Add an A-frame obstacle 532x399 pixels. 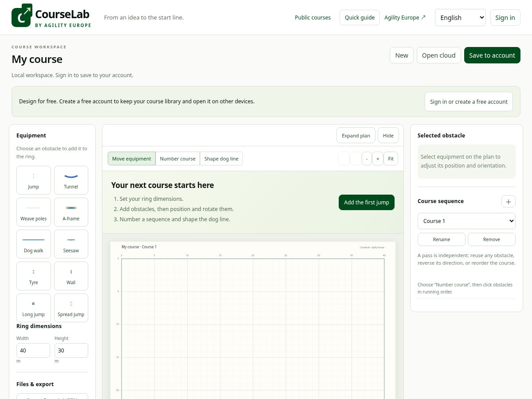[71, 212]
